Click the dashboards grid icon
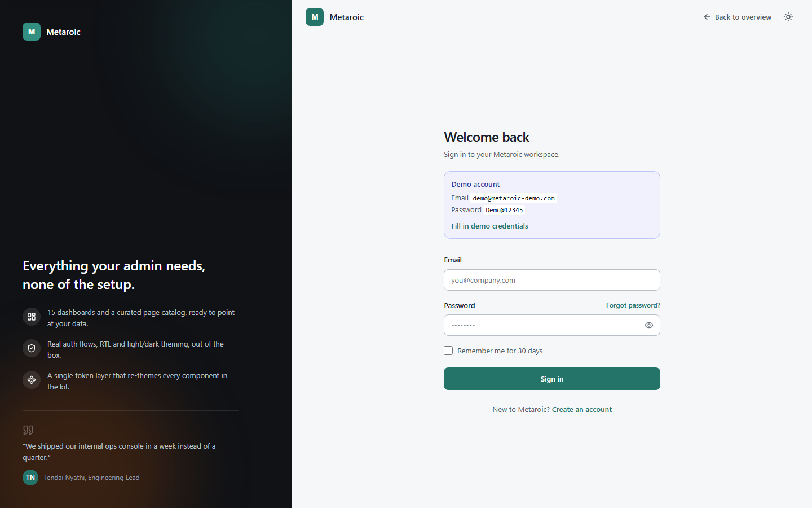 pos(32,317)
